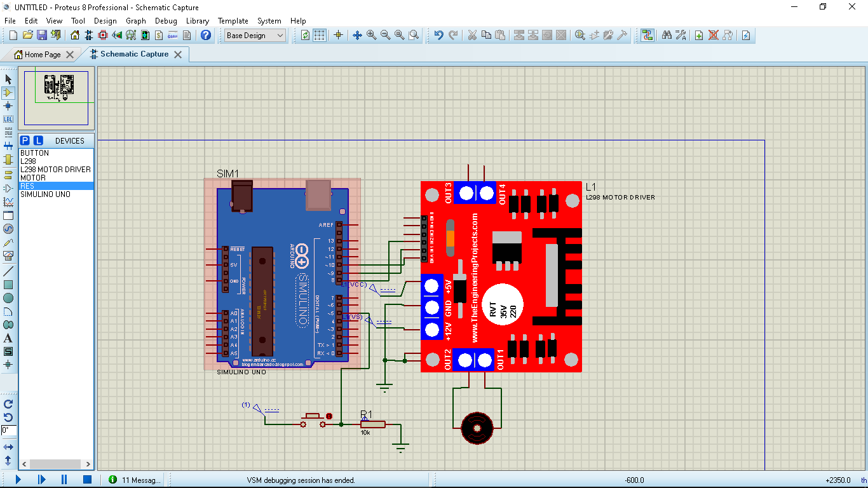Toggle grid display in toolbar
868x488 pixels.
319,35
